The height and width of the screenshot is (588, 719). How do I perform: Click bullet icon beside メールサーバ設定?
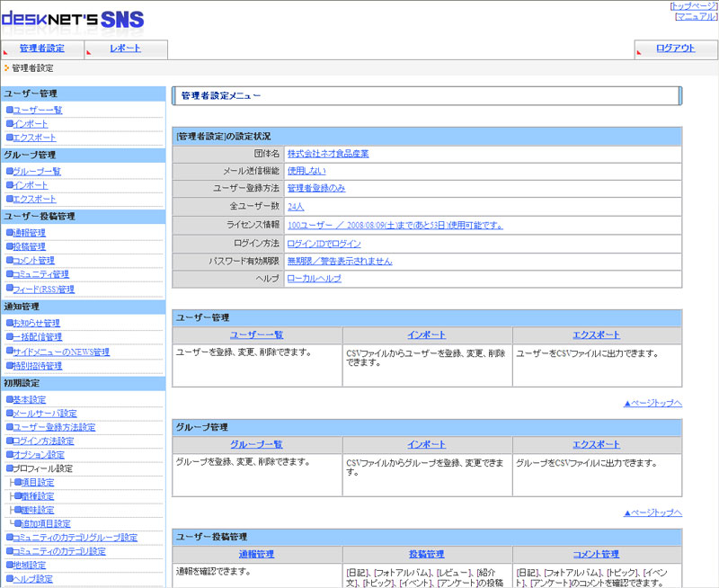9,414
